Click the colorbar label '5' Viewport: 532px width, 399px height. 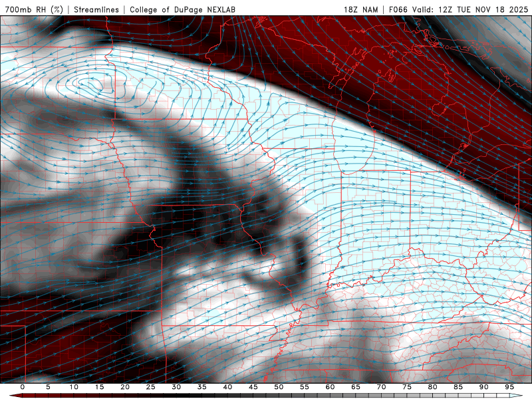48,387
